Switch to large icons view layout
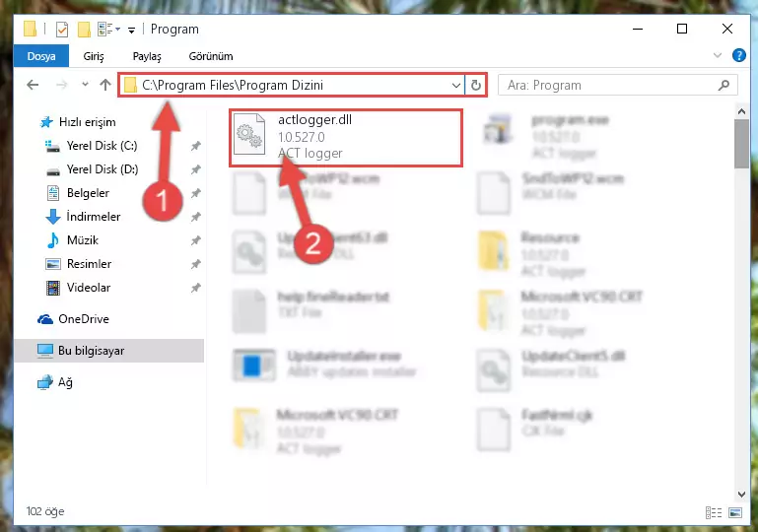 tap(735, 512)
